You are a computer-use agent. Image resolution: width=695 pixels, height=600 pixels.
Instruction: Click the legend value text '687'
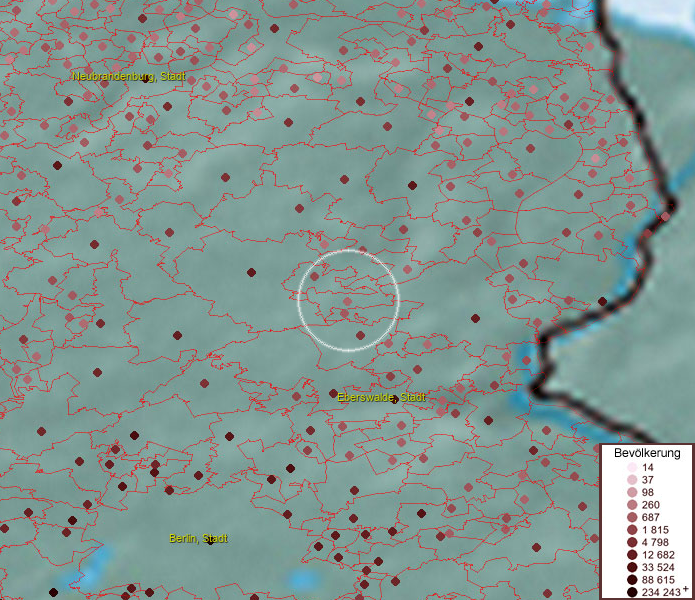651,517
